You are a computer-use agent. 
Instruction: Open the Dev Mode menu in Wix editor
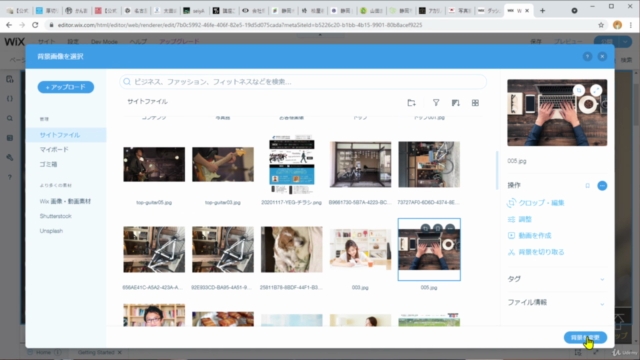[104, 42]
